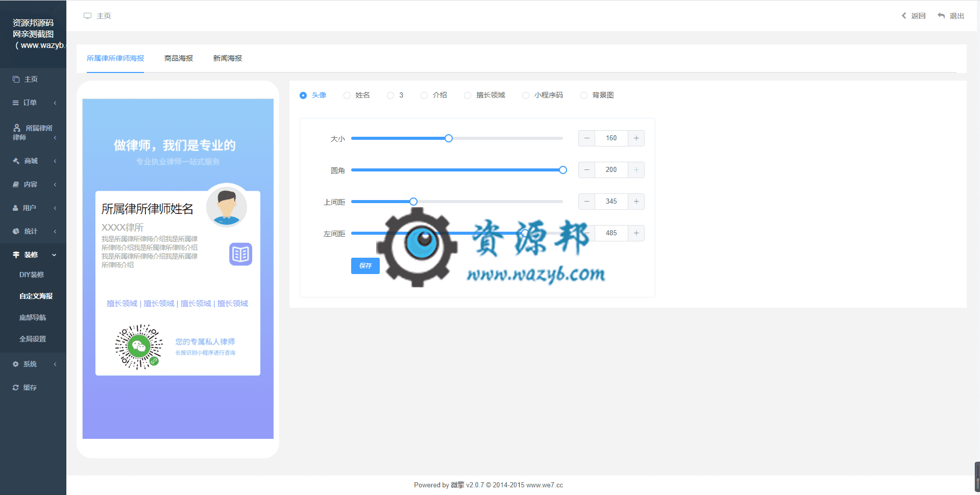Open the 所属律所律师海报 tab
980x495 pixels.
pyautogui.click(x=115, y=58)
